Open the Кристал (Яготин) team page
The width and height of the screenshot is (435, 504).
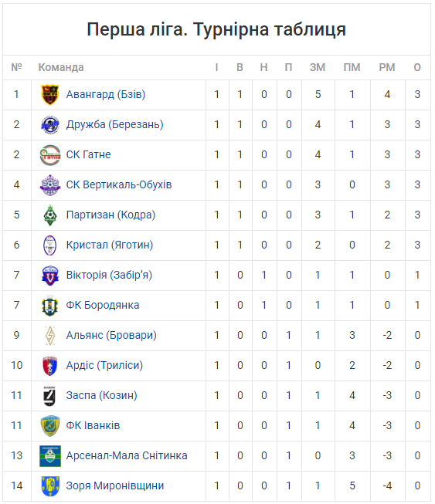(x=110, y=245)
